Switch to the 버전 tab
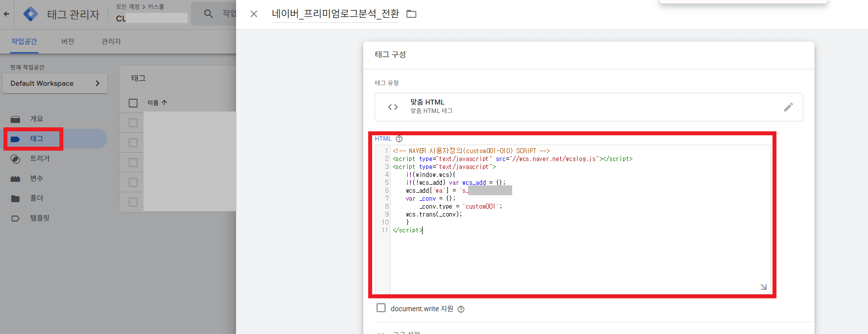Viewport: 868px width, 334px height. [68, 42]
